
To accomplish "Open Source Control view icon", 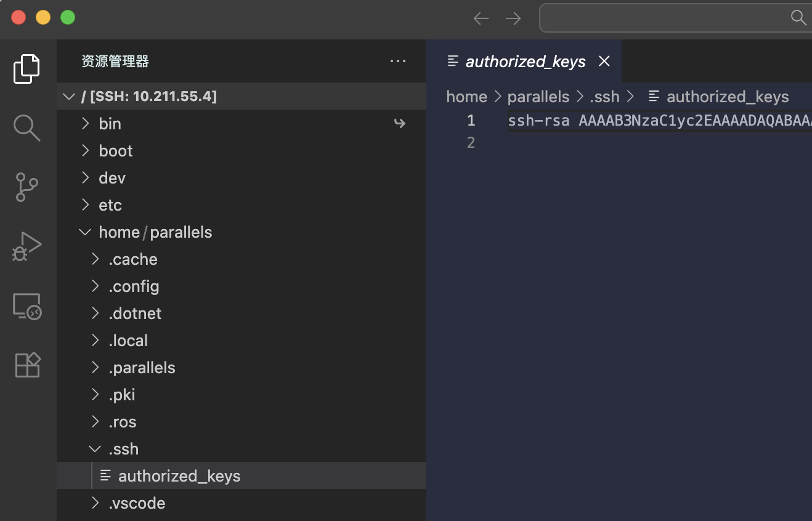I will point(27,187).
